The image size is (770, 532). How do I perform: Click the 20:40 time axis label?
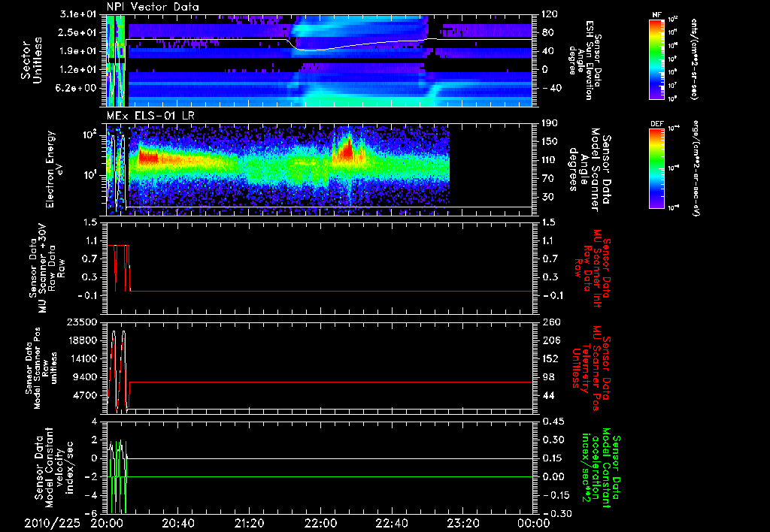[177, 523]
